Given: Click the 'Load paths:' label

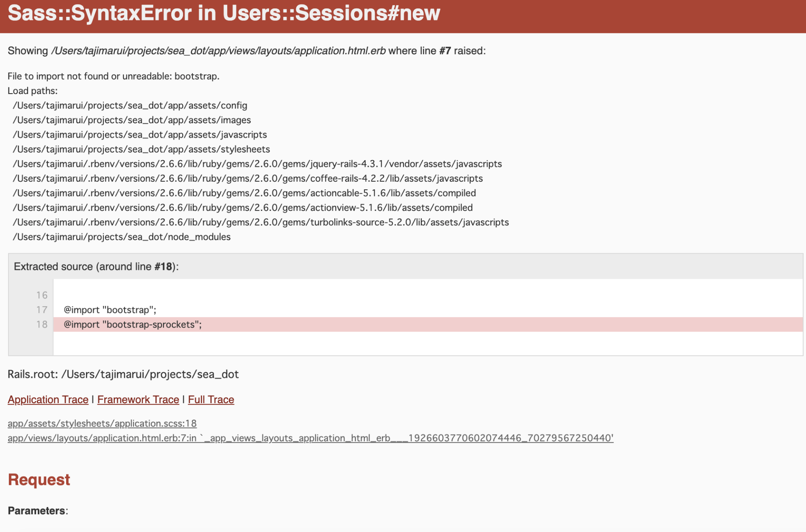Looking at the screenshot, I should tap(33, 91).
